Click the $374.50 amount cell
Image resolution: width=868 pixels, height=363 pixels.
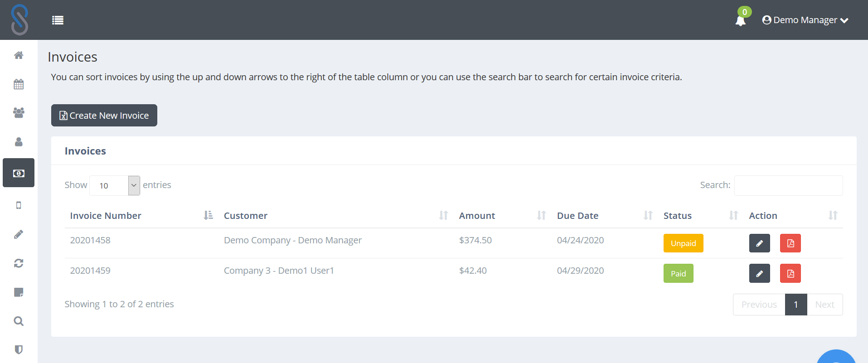(x=475, y=240)
